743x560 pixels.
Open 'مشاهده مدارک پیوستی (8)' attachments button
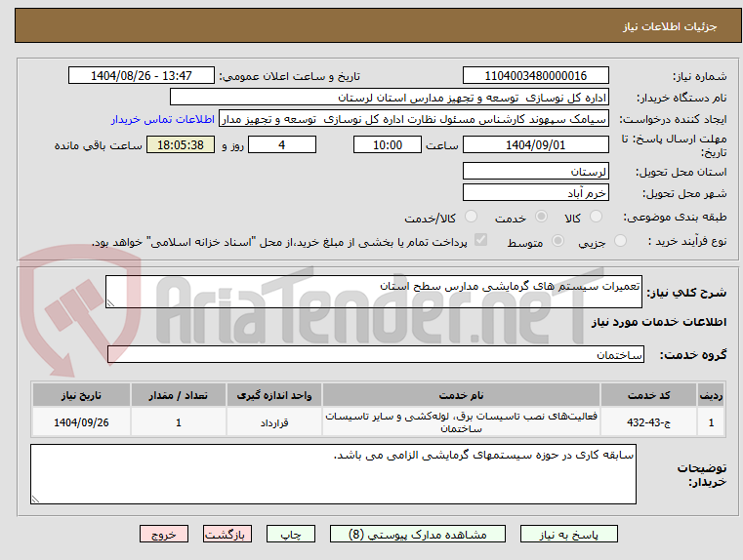[418, 534]
